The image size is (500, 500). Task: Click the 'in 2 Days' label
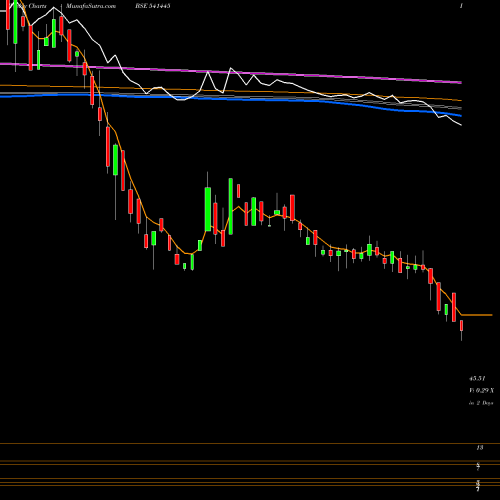(x=481, y=403)
